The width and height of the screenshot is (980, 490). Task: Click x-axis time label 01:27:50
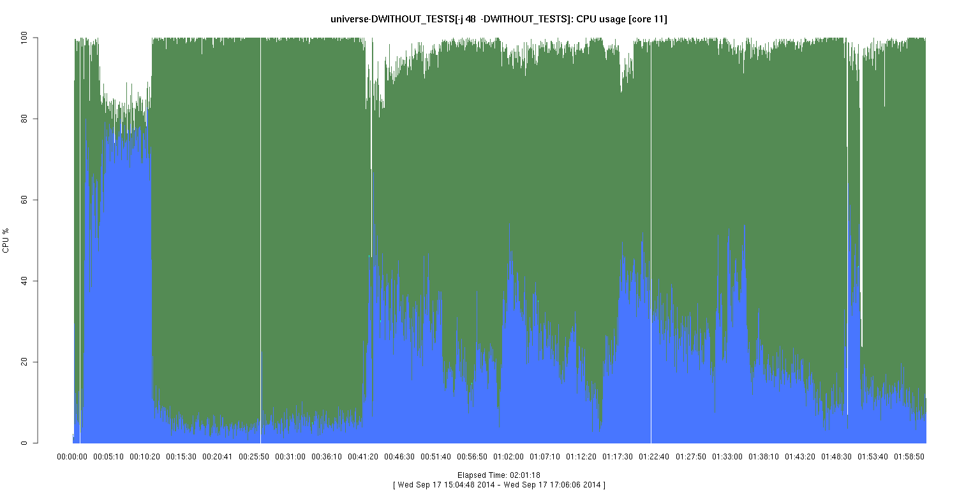pyautogui.click(x=691, y=457)
